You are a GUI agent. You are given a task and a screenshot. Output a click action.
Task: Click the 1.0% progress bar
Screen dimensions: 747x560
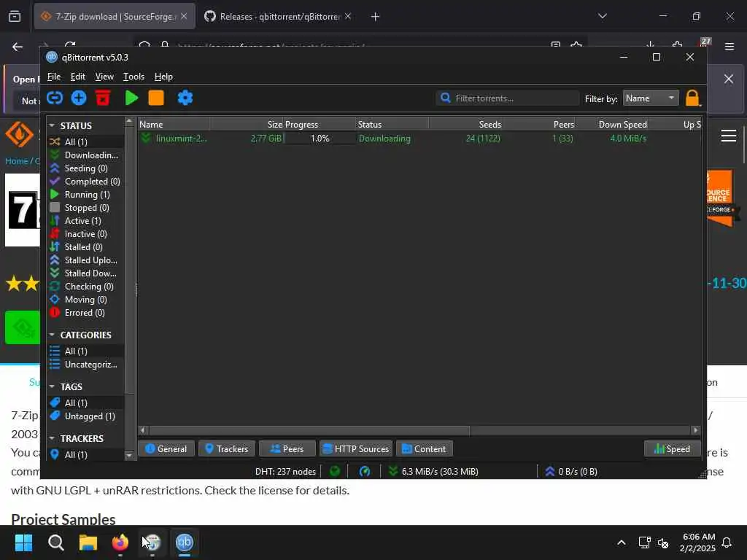point(320,139)
